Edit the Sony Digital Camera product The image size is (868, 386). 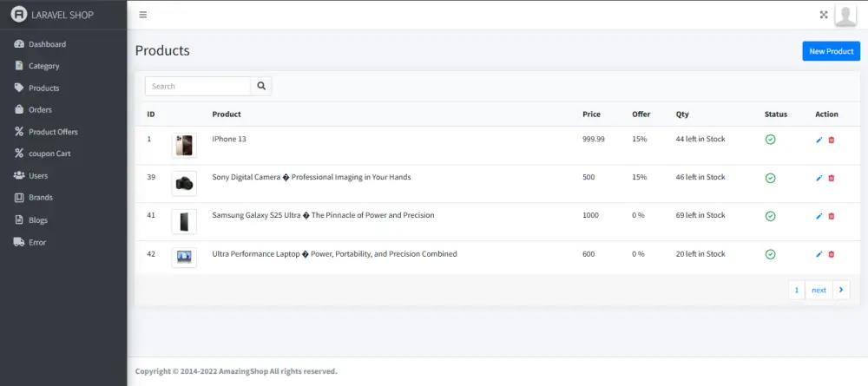819,178
